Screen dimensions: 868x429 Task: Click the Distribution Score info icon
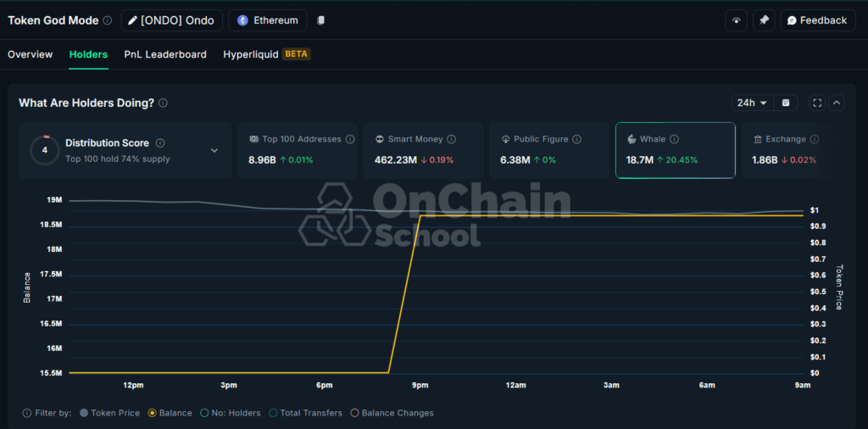(x=160, y=142)
